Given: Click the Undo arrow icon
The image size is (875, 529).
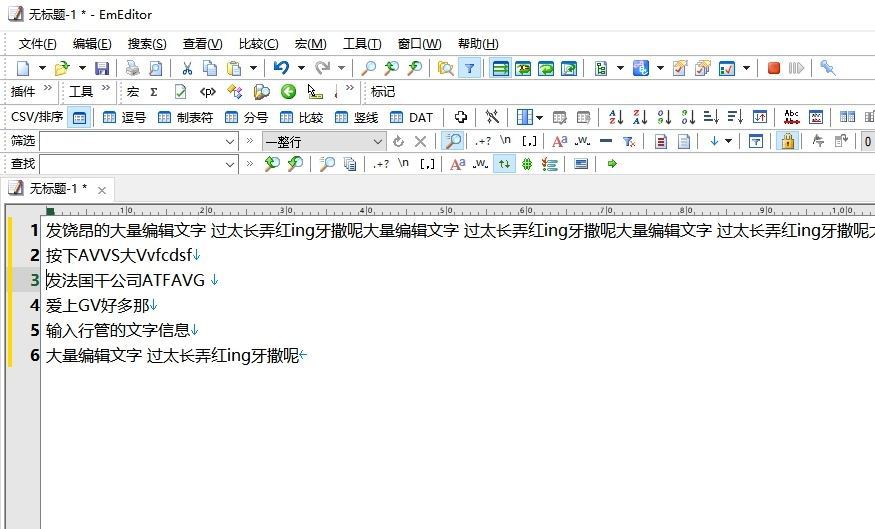Looking at the screenshot, I should 281,68.
